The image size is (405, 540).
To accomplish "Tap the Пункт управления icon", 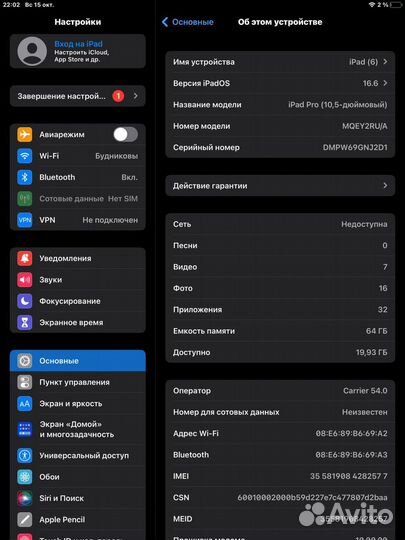I will (x=25, y=382).
